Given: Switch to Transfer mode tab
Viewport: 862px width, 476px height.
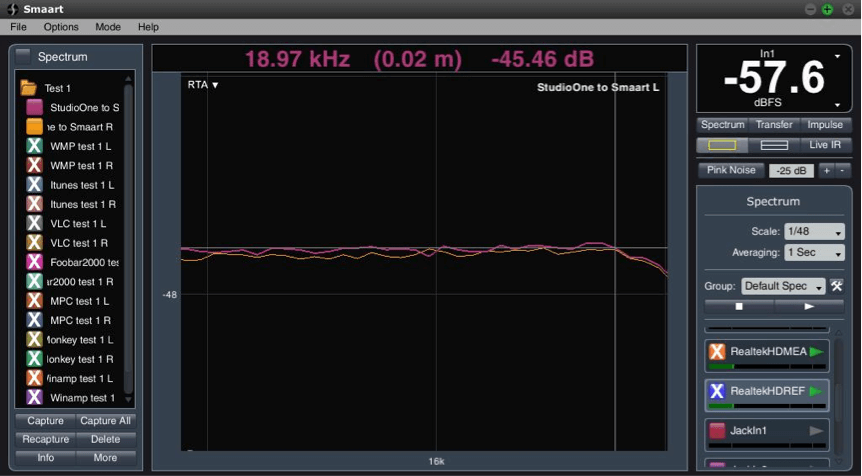Looking at the screenshot, I should point(774,125).
